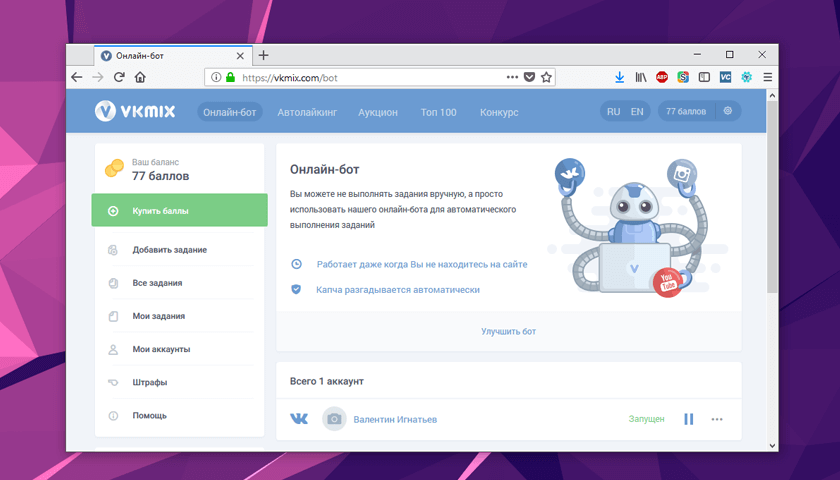Open the Firefox library icon
This screenshot has width=840, height=480.
click(x=641, y=77)
